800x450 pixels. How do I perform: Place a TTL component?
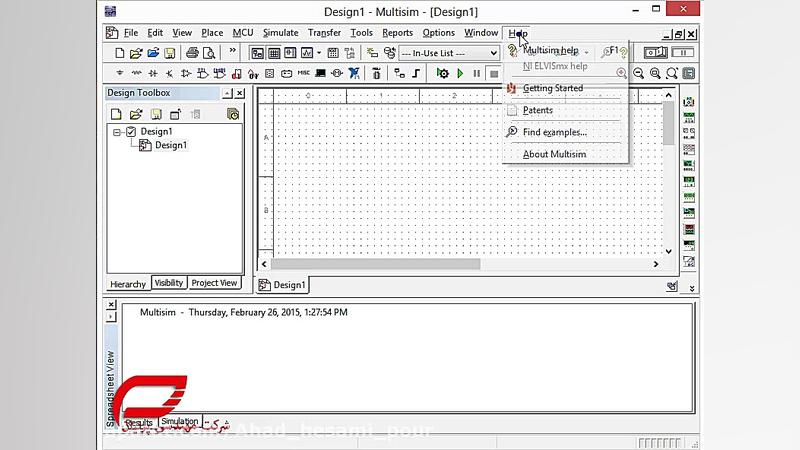pyautogui.click(x=203, y=73)
